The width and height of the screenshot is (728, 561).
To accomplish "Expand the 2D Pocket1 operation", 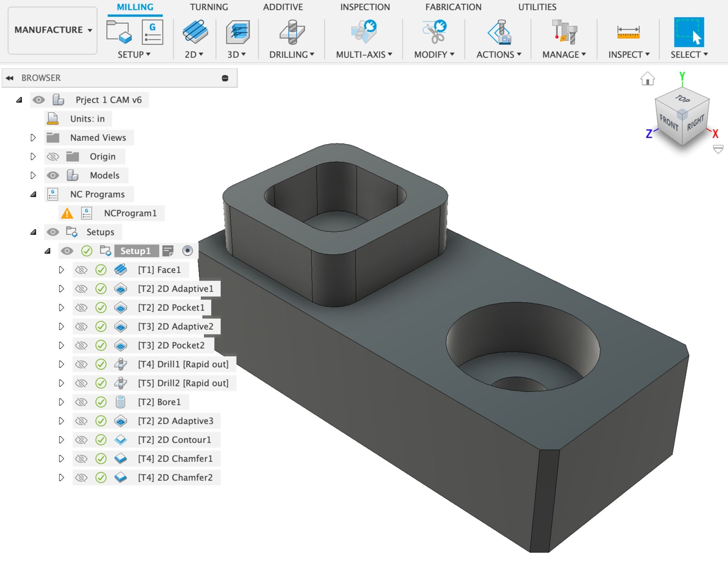I will pyautogui.click(x=61, y=308).
